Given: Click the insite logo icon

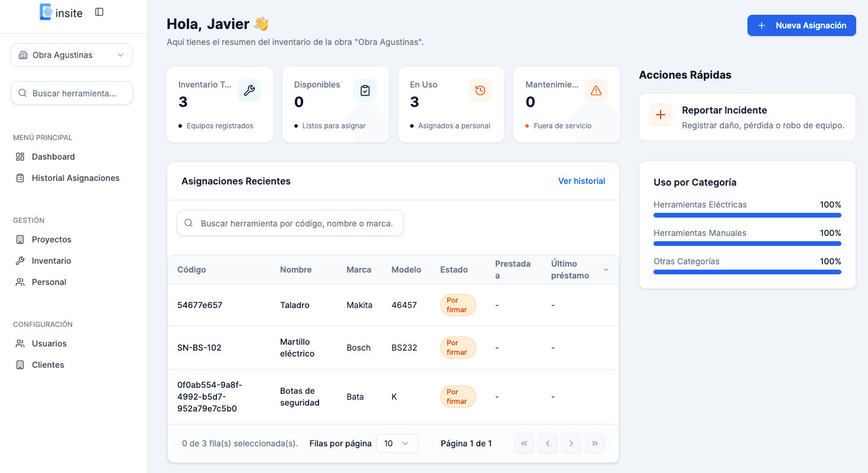Looking at the screenshot, I should (x=45, y=12).
